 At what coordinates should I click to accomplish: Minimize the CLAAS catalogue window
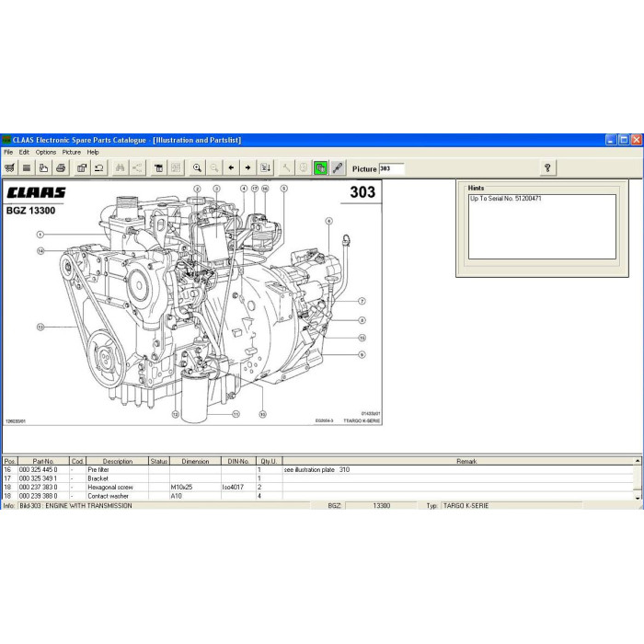611,140
